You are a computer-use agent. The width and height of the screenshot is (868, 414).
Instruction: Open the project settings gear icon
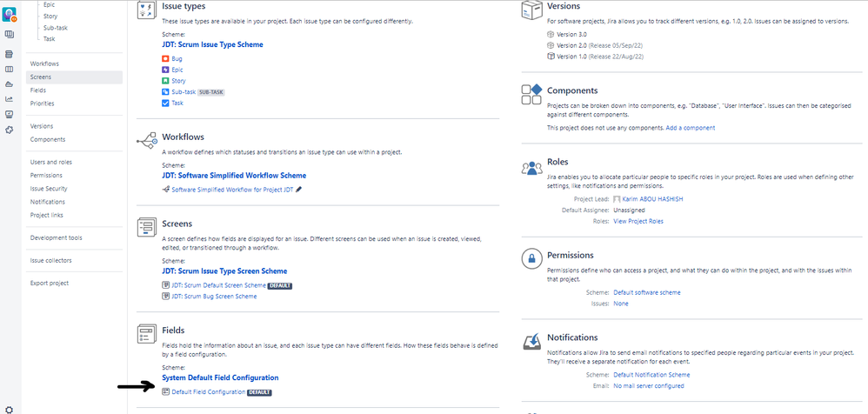(x=9, y=410)
